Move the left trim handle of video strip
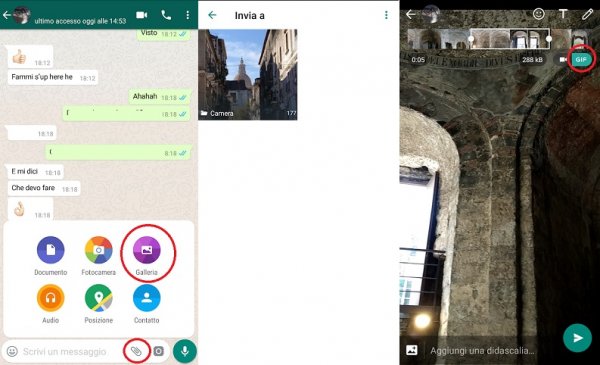The height and width of the screenshot is (365, 600). pyautogui.click(x=471, y=39)
